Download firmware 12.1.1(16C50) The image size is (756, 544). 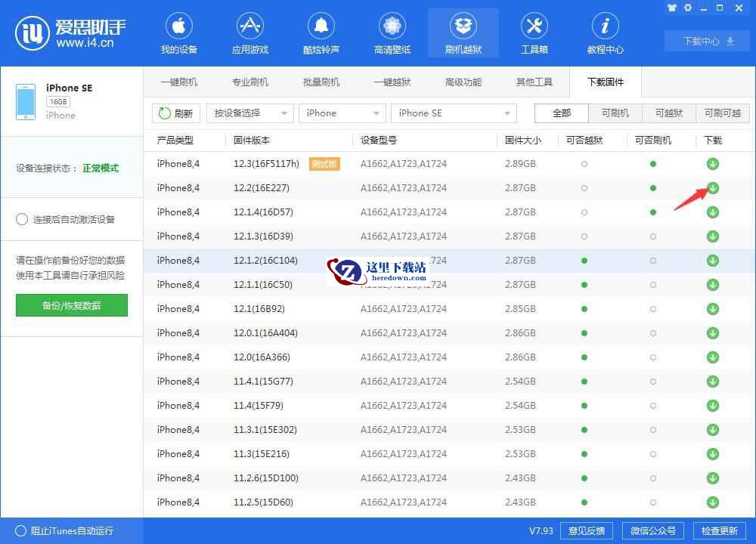tap(713, 285)
